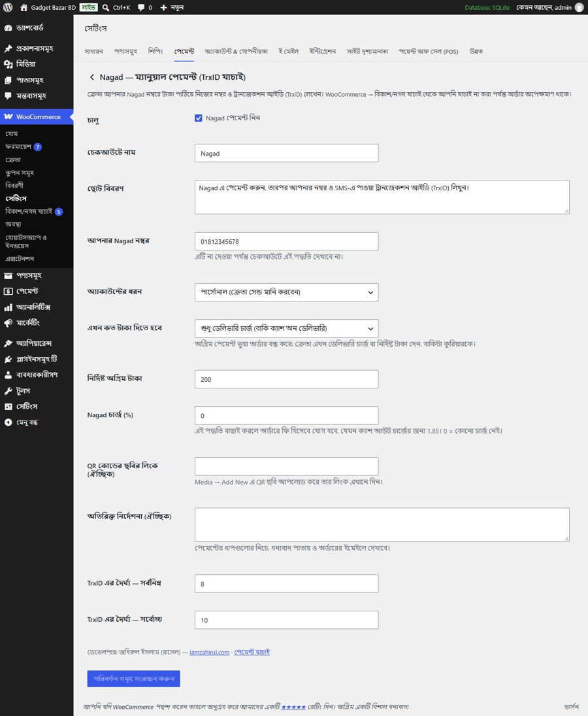588x716 pixels.
Task: Click the search magnifier icon
Action: tap(106, 7)
